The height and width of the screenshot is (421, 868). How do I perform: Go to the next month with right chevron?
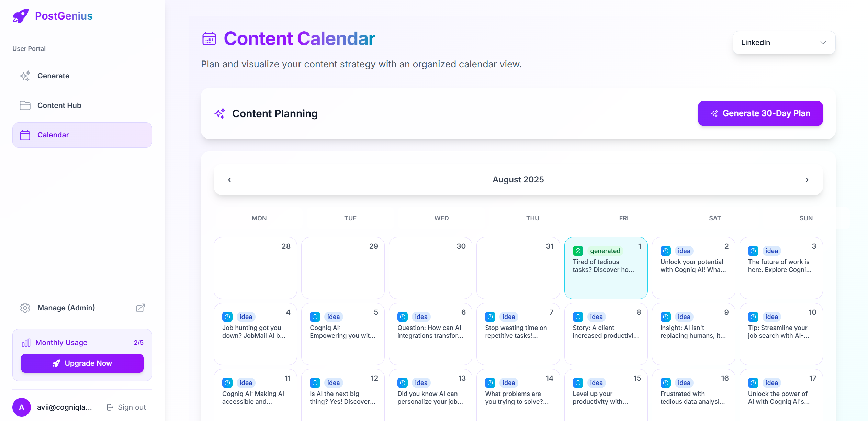[x=807, y=180]
